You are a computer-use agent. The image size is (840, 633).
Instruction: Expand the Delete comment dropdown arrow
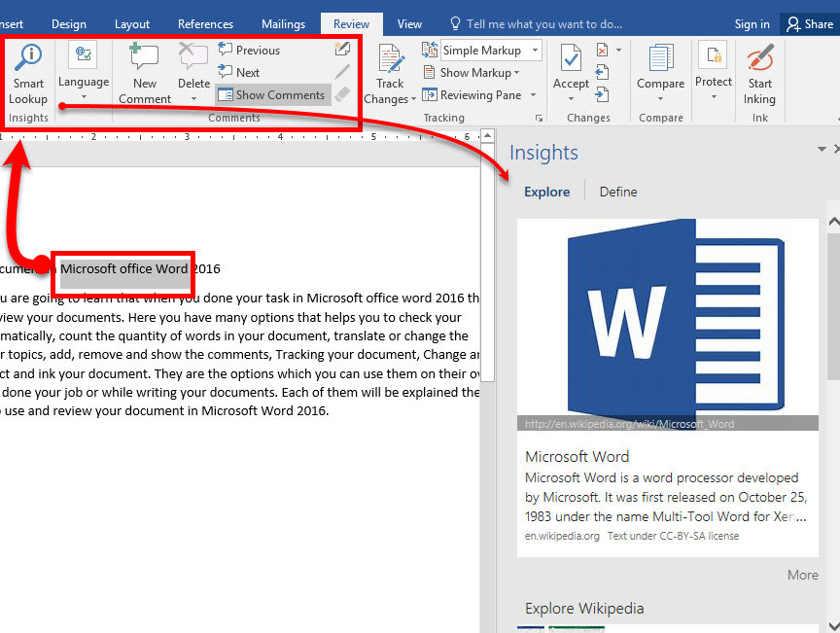193,99
